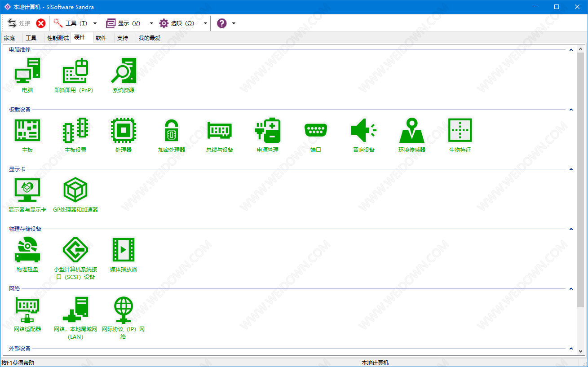Click the 连接 connect toolbar button
Screen dimensions: 588x367
(x=19, y=23)
